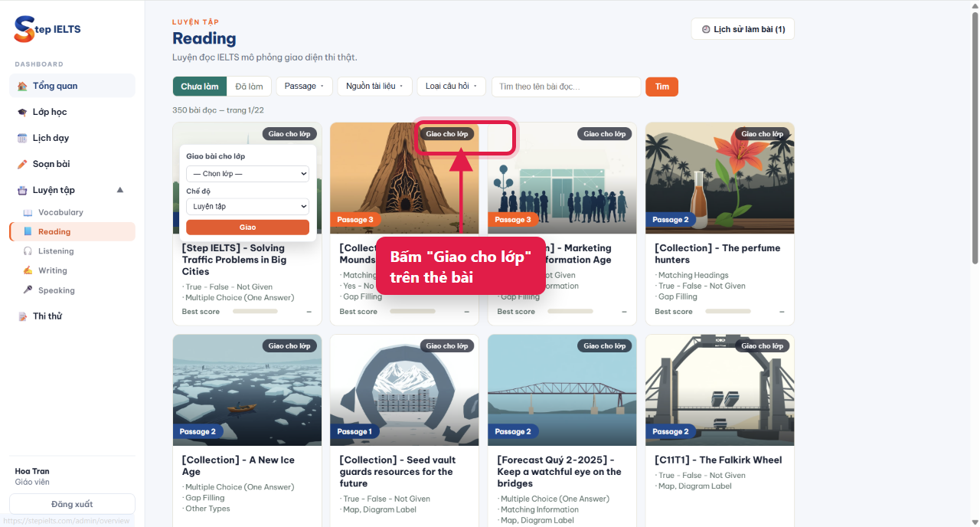This screenshot has height=527, width=980.
Task: Click Giao cho lớp on Falkirk Wheel card
Action: coord(763,346)
